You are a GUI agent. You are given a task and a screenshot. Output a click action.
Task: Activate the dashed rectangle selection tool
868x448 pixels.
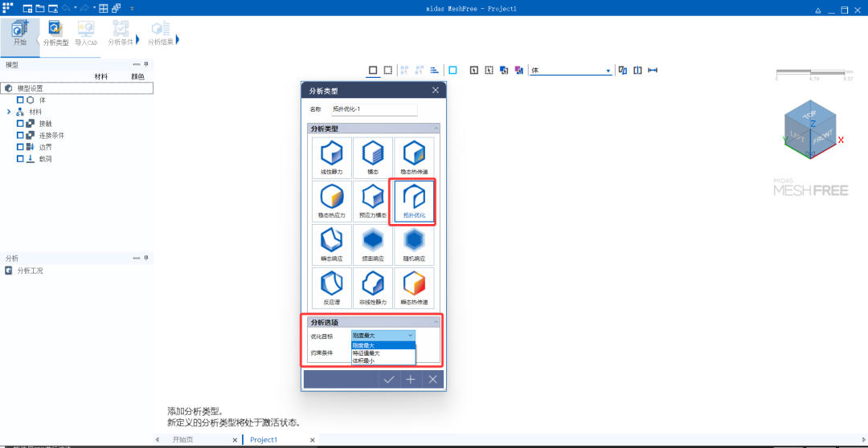(388, 70)
